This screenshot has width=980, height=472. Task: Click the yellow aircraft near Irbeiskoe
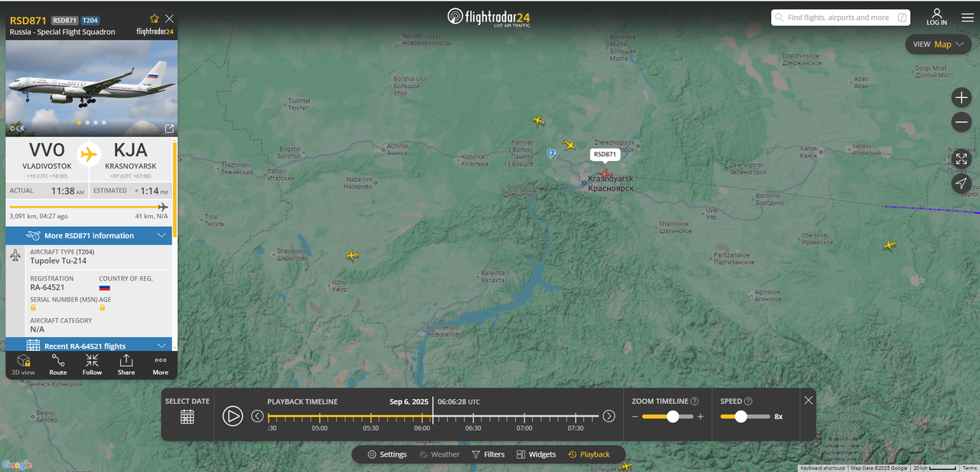point(890,245)
